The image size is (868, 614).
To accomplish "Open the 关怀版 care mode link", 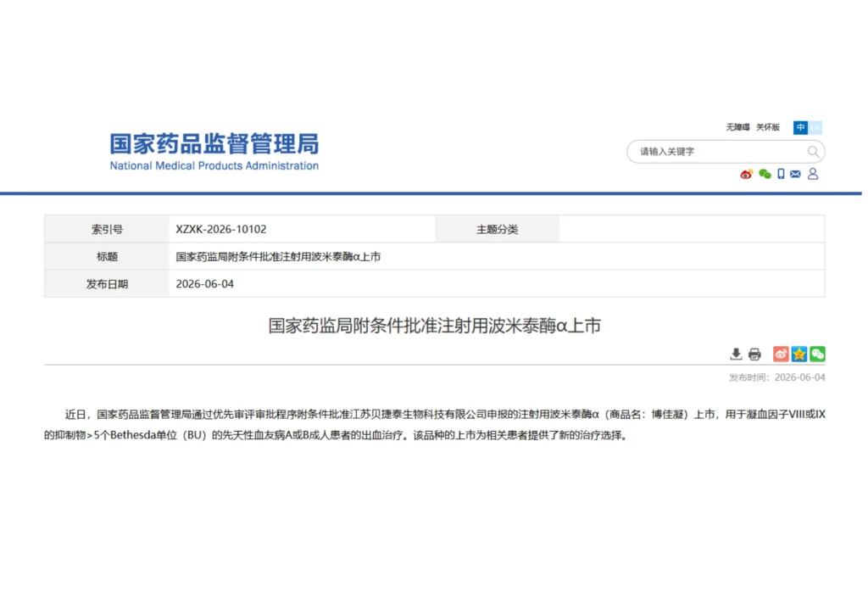I will coord(768,127).
